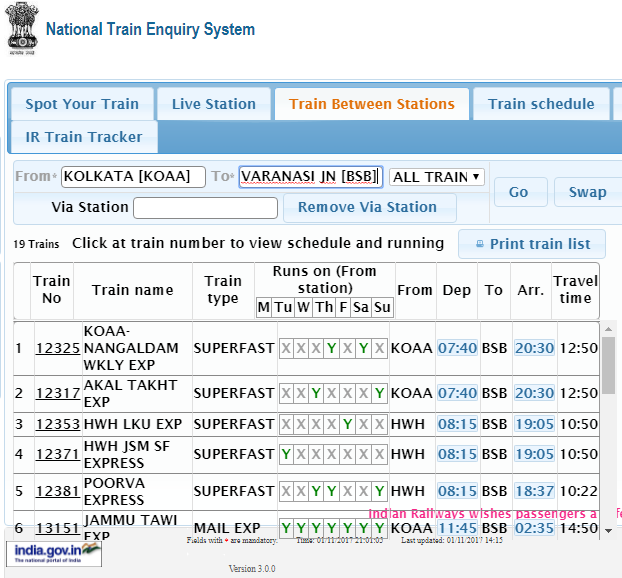The image size is (622, 578).
Task: Click the Arr. column header
Action: pyautogui.click(x=531, y=290)
